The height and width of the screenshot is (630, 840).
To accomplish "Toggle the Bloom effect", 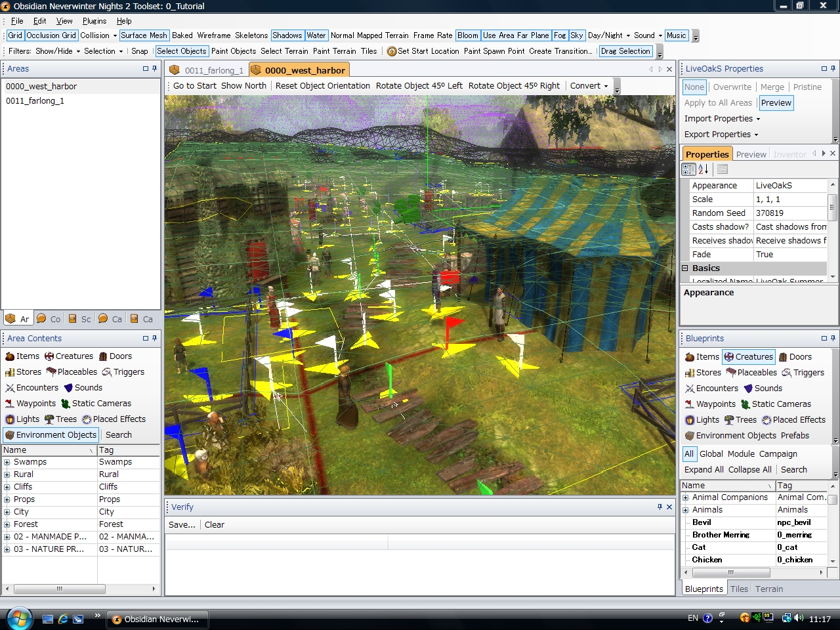I will coord(468,35).
